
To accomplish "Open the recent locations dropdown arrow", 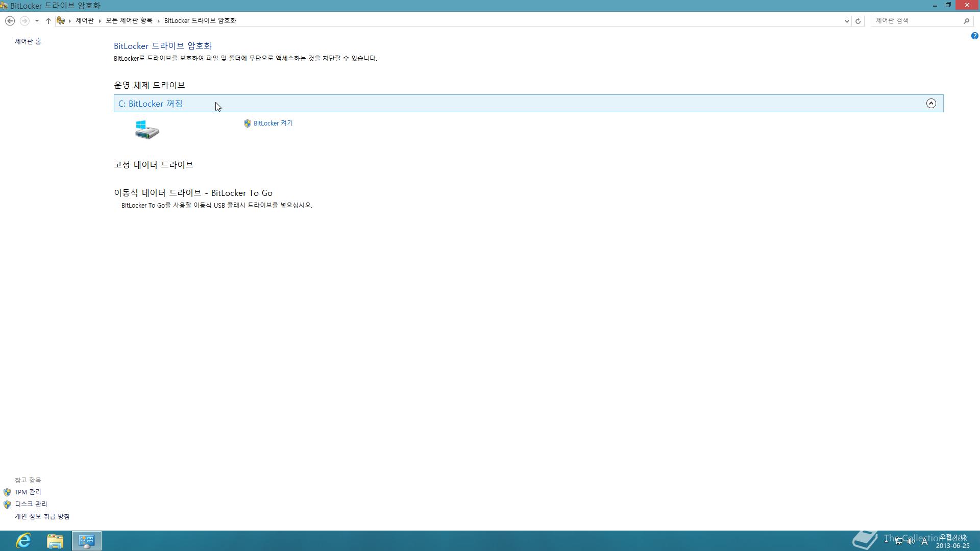I will tap(37, 21).
